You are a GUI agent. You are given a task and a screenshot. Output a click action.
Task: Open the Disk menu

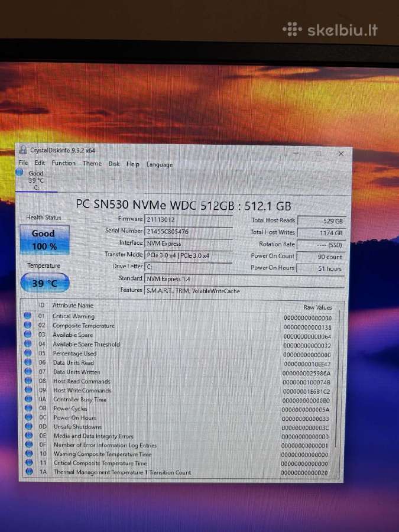[x=114, y=164]
